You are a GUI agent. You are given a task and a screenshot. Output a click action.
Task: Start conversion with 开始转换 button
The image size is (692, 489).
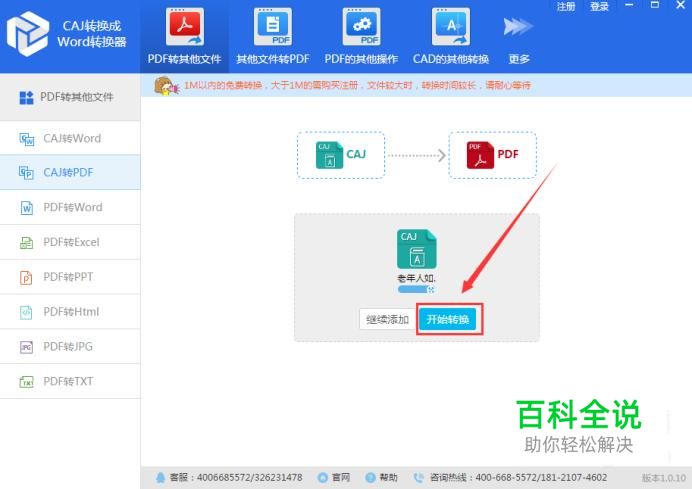click(448, 319)
